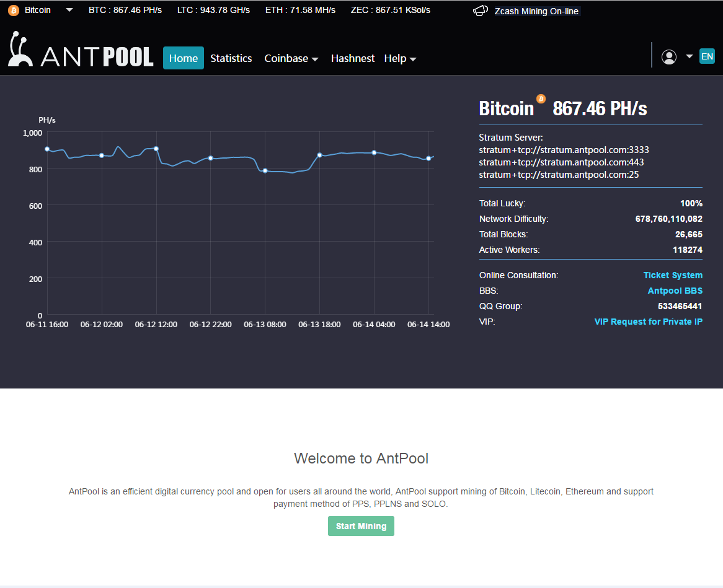Click the Start Mining button
This screenshot has width=723, height=588.
361,526
